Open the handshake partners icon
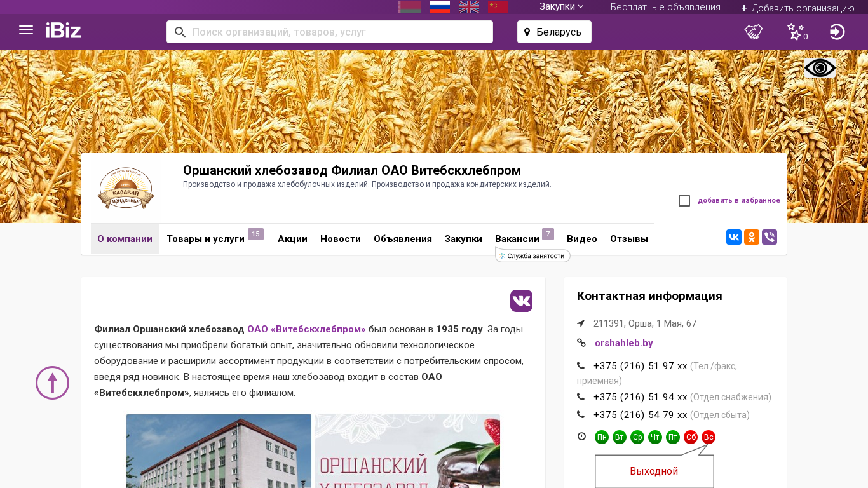 click(x=754, y=32)
